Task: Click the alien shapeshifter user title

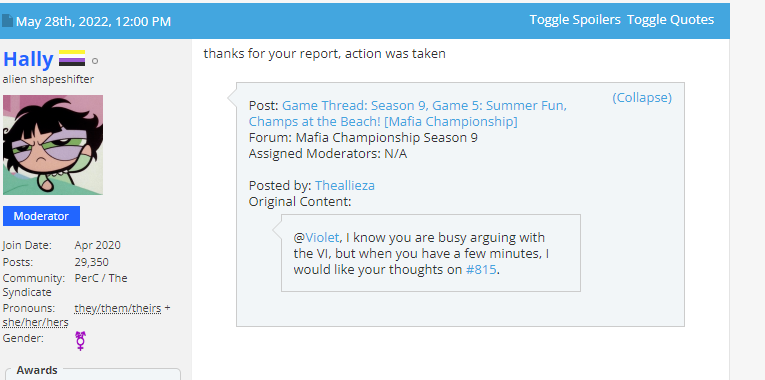Action: pos(48,79)
